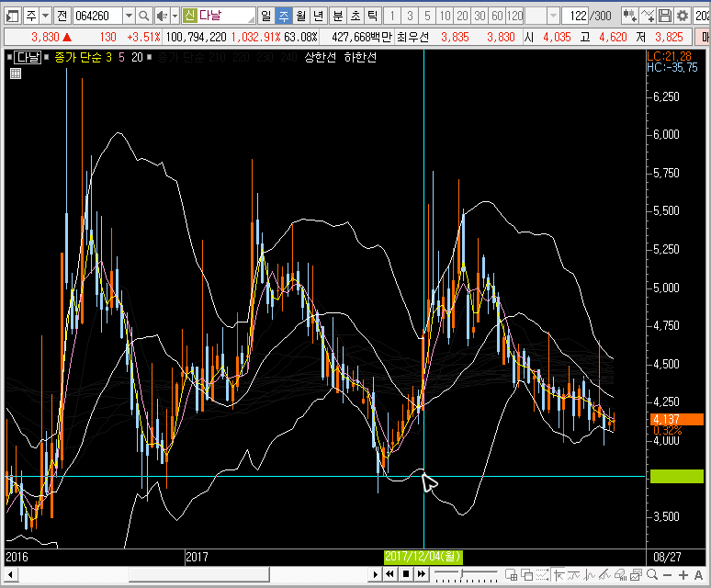Expand the stock code history dropdown
Image resolution: width=711 pixels, height=588 pixels.
click(x=129, y=17)
